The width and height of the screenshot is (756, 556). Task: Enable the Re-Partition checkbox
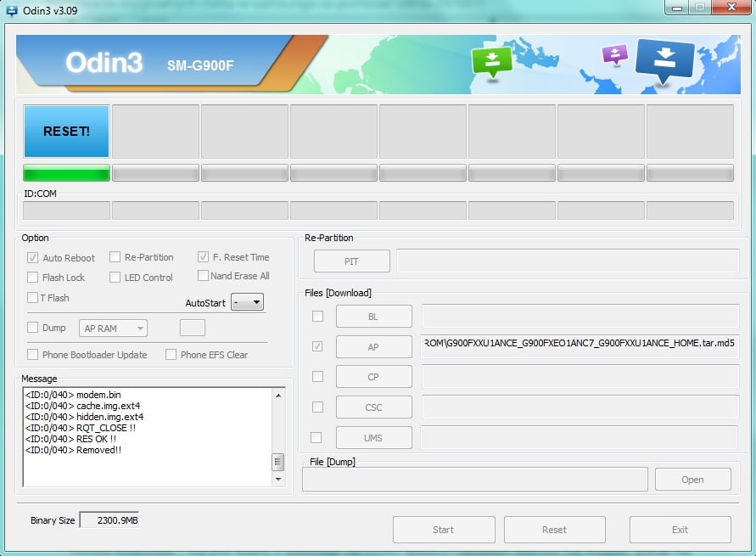pos(115,257)
